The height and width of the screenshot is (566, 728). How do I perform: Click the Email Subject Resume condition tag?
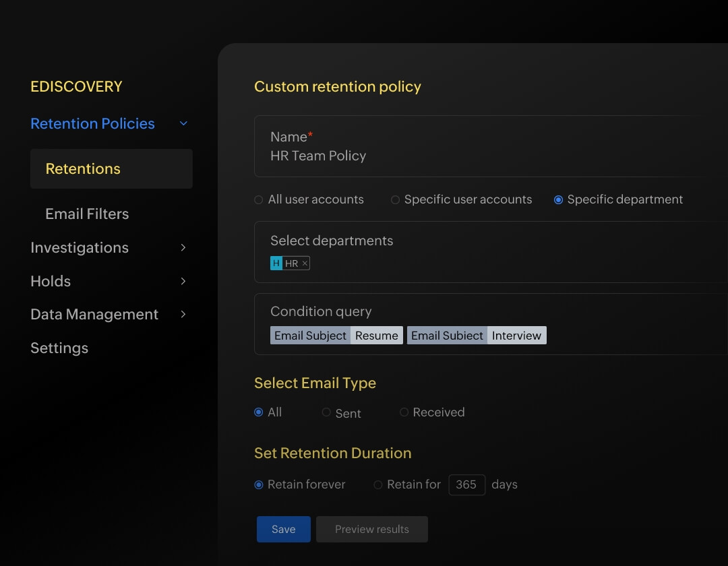point(336,336)
